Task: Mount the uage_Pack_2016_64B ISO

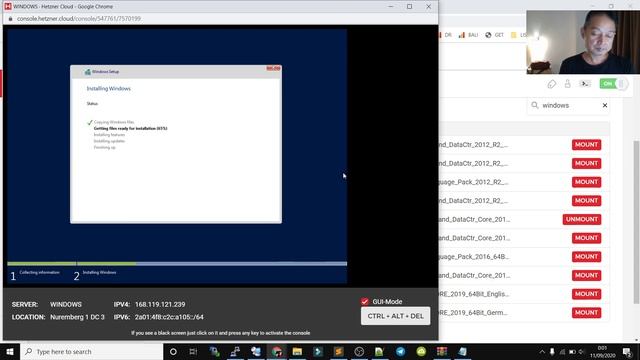Action: click(x=586, y=256)
